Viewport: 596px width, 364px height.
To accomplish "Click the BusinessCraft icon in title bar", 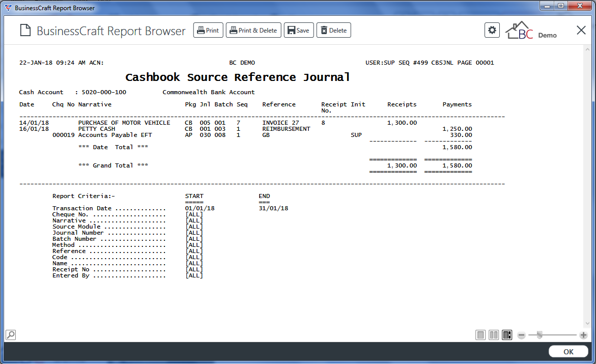I will point(8,8).
